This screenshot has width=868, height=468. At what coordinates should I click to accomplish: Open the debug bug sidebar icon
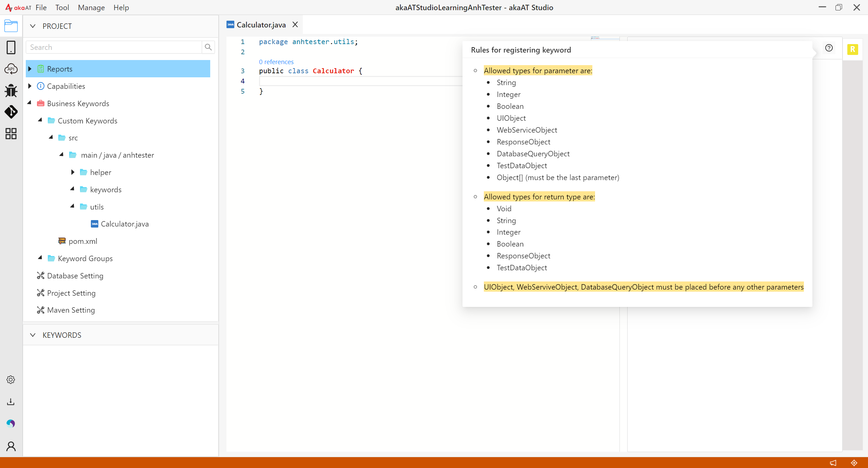[x=11, y=91]
